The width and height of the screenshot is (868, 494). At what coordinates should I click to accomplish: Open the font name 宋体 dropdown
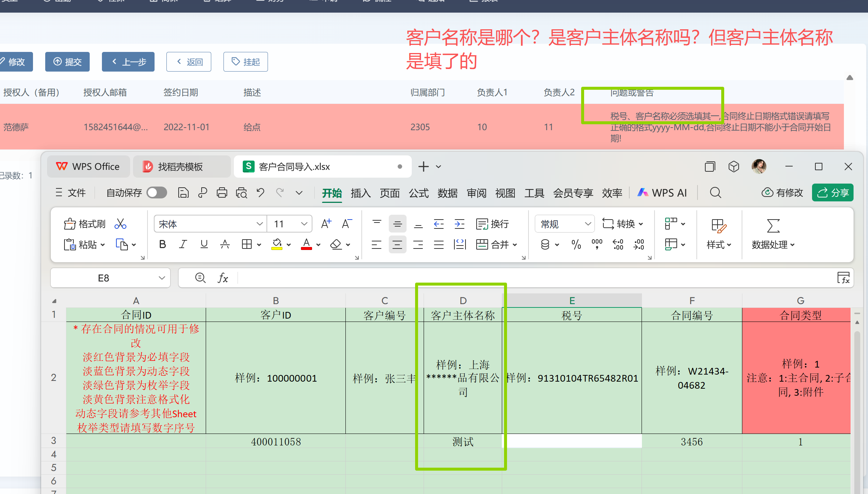[259, 224]
